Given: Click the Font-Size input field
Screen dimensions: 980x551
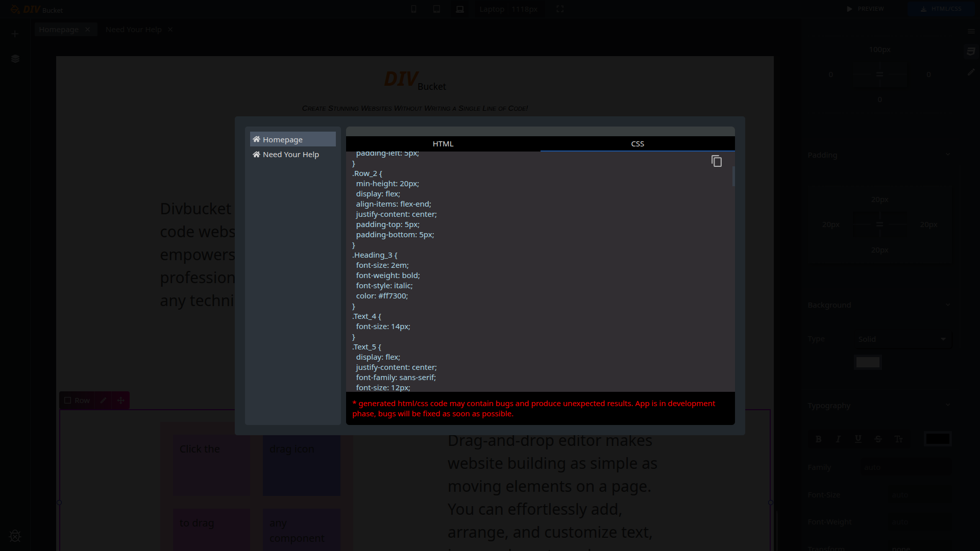Looking at the screenshot, I should (919, 495).
